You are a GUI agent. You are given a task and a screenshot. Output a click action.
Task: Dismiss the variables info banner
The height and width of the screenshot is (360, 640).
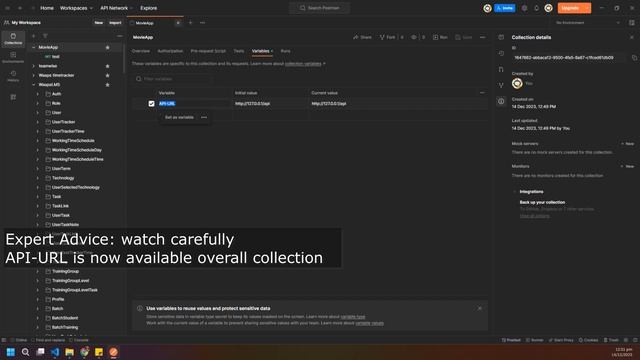click(x=480, y=309)
